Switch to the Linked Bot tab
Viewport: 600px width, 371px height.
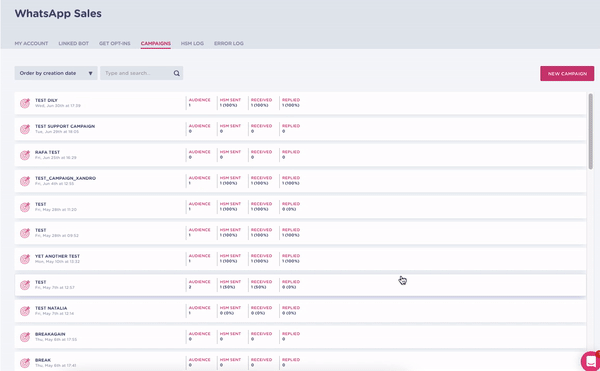[x=73, y=43]
